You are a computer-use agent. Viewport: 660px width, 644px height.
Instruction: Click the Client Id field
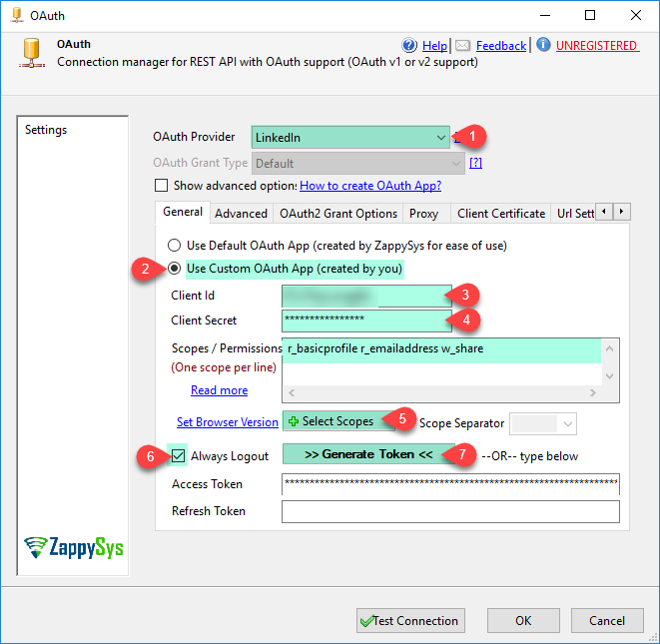pos(366,296)
